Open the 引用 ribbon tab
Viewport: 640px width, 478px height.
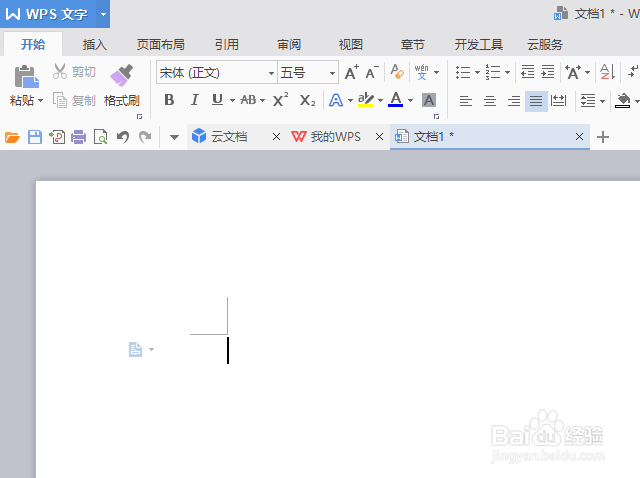(x=227, y=44)
